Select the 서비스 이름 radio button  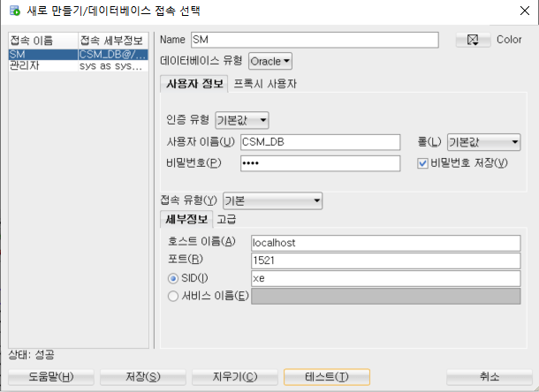pos(172,297)
